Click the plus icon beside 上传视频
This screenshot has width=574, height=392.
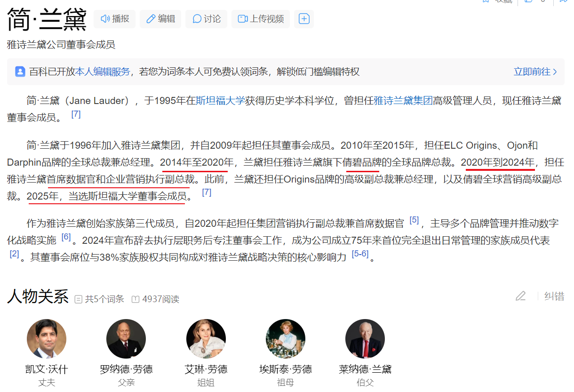[304, 19]
